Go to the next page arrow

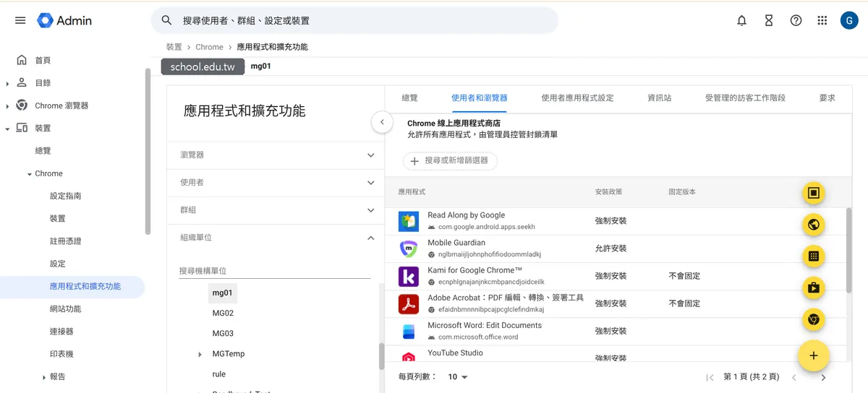click(x=823, y=377)
